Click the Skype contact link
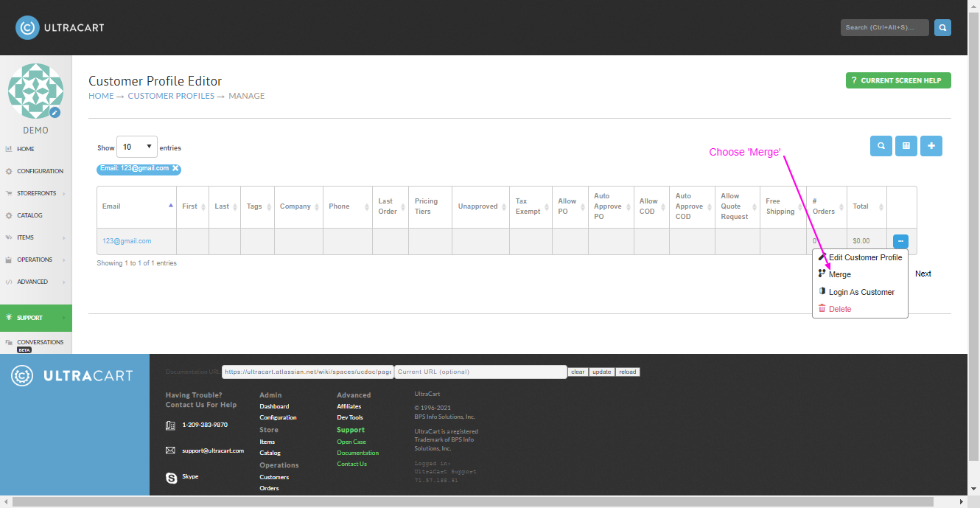The image size is (980, 508). pyautogui.click(x=190, y=476)
